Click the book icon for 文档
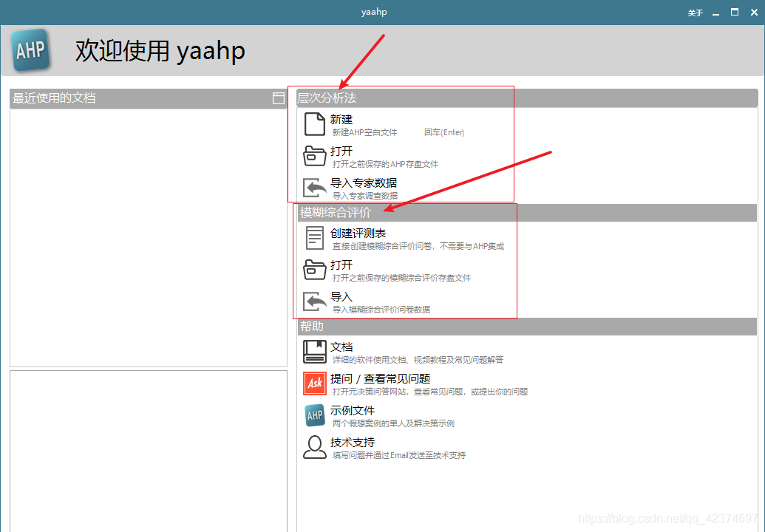This screenshot has width=765, height=532. pyautogui.click(x=315, y=352)
